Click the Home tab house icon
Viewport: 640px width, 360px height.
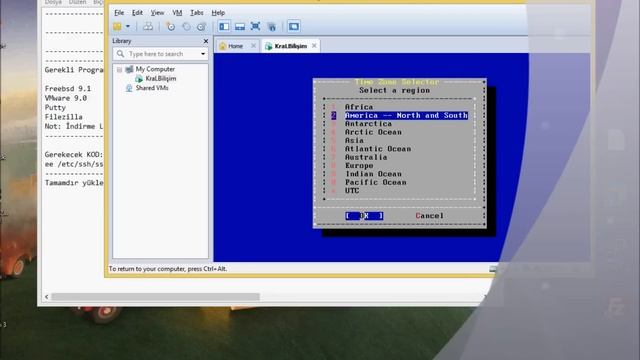coord(222,46)
